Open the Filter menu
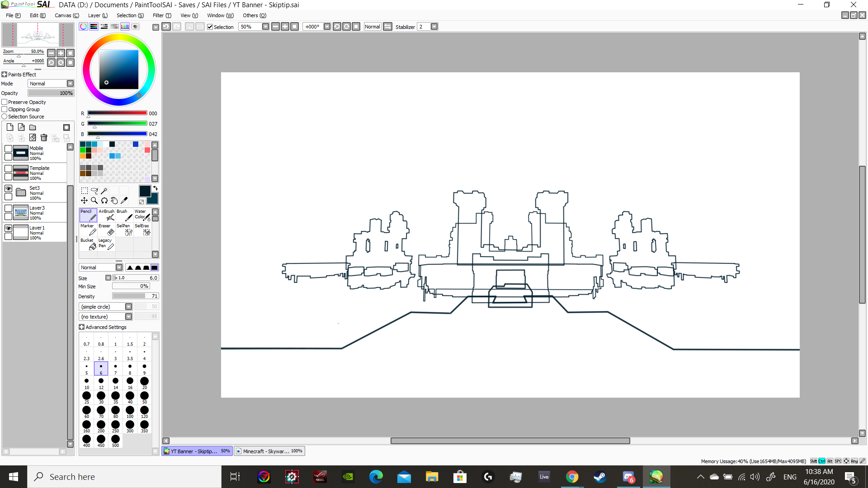Image resolution: width=868 pixels, height=488 pixels. pos(162,15)
